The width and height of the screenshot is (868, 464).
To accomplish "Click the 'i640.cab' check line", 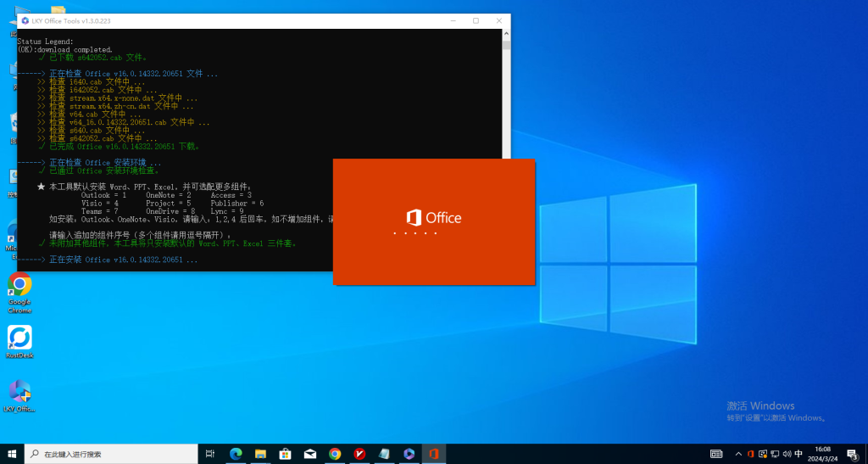I will click(x=92, y=81).
